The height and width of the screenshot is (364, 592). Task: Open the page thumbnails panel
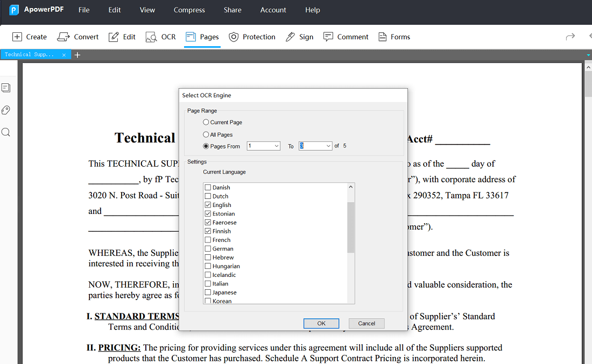(6, 88)
